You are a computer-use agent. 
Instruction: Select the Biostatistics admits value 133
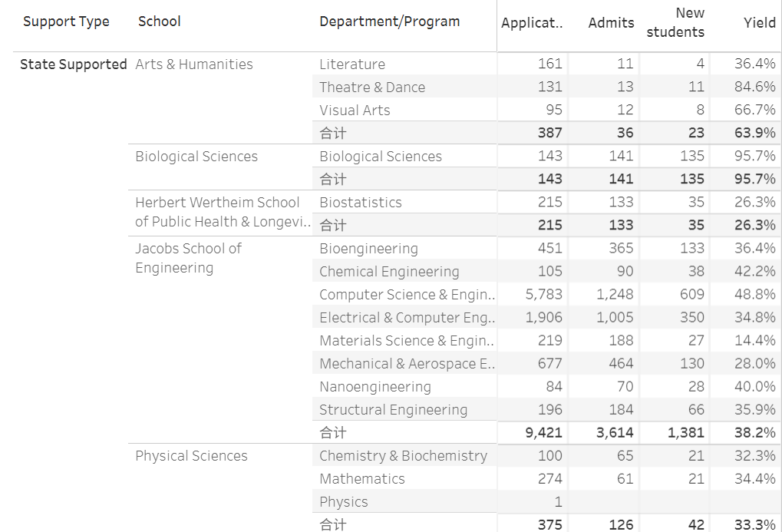(621, 202)
